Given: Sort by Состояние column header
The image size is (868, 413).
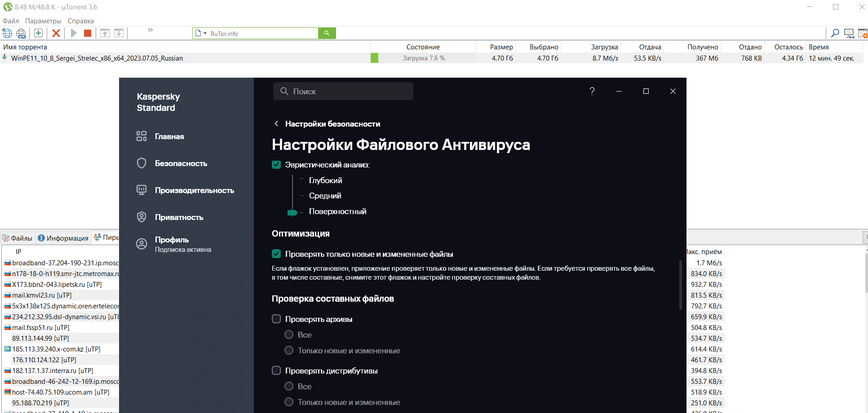Looking at the screenshot, I should (423, 47).
